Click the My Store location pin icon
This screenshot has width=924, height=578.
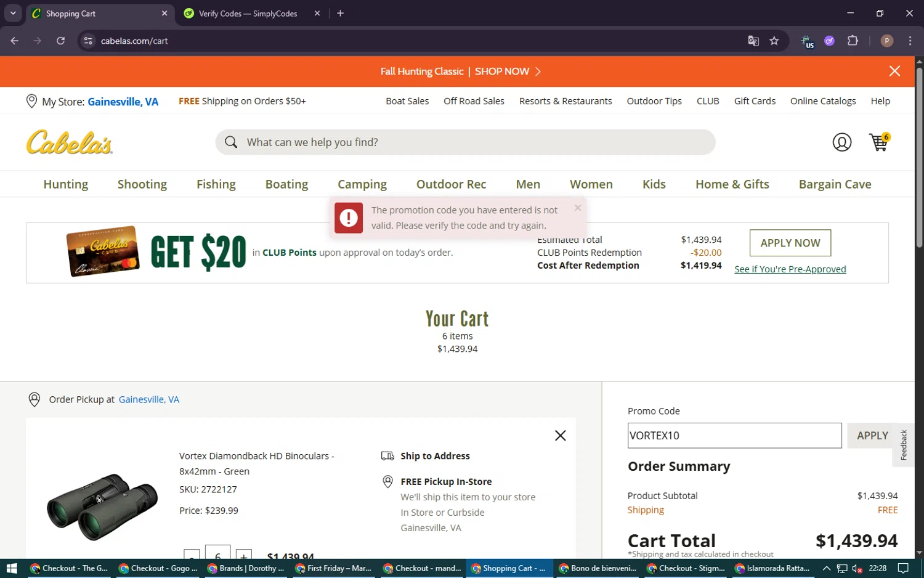(32, 101)
